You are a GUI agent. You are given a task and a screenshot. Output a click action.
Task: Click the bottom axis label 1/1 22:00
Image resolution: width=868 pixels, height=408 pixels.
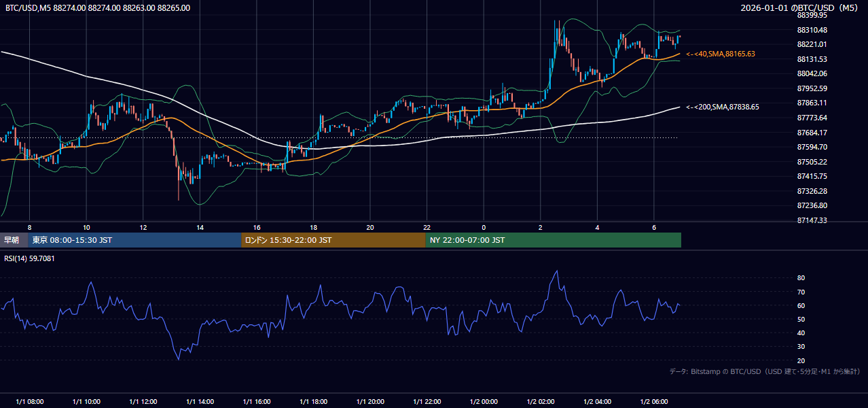427,401
